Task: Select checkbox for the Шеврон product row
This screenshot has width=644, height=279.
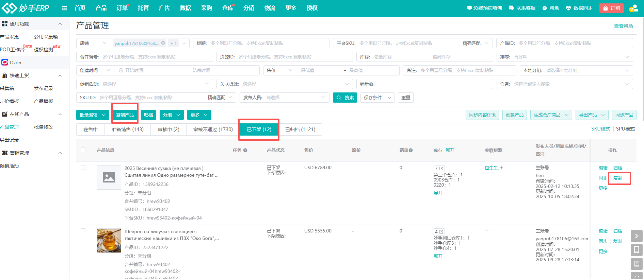Action: pyautogui.click(x=83, y=231)
